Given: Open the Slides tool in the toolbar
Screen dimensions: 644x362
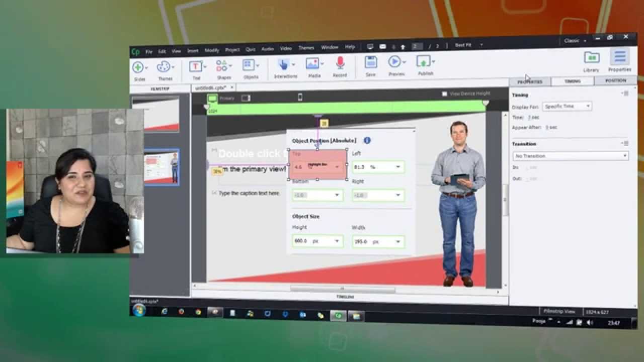Looking at the screenshot, I should [137, 67].
